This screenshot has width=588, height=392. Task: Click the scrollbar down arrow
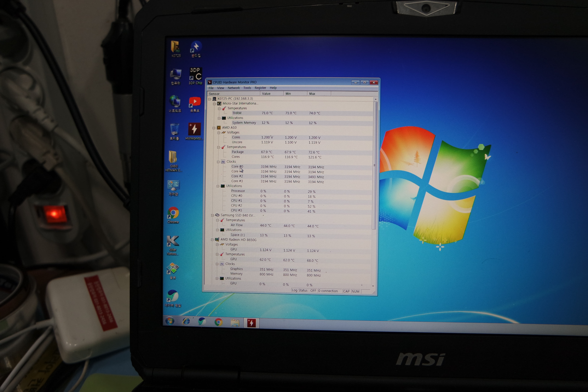tap(373, 286)
